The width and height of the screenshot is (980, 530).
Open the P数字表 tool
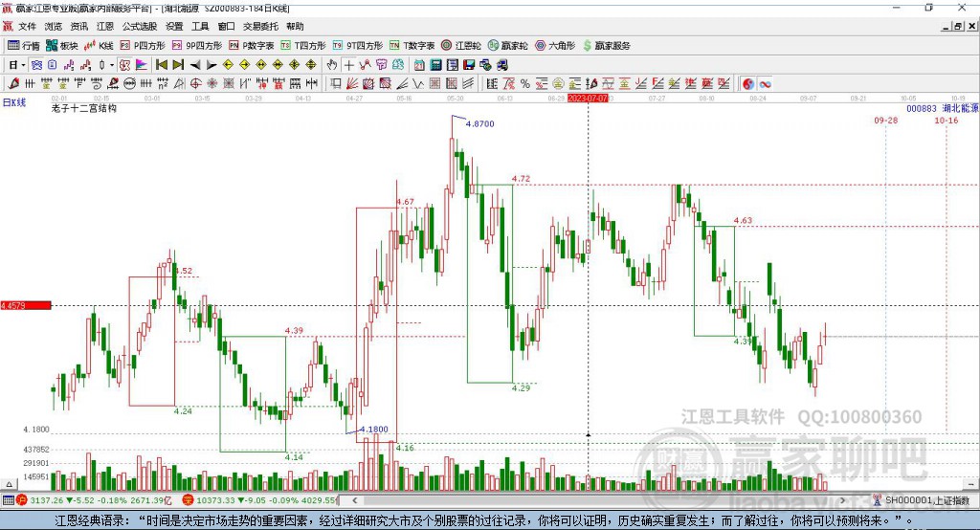252,46
